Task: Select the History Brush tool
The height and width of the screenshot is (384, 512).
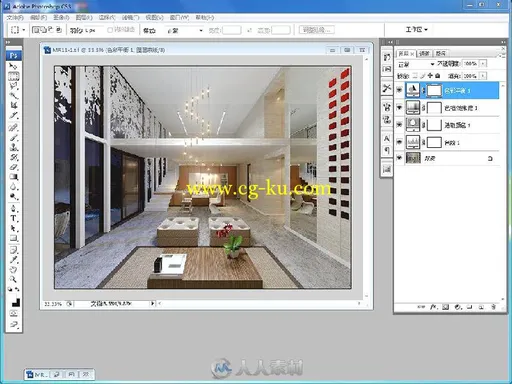Action: point(13,157)
